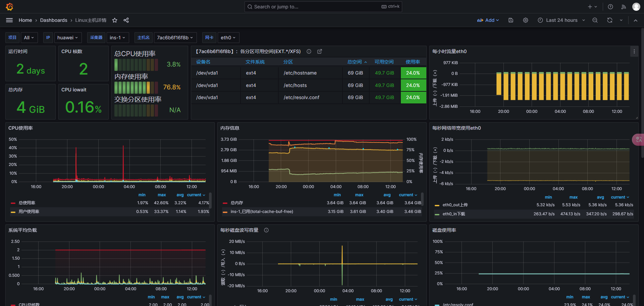644x306 pixels.
Task: Open the 项目 All variable dropdown
Action: point(29,38)
